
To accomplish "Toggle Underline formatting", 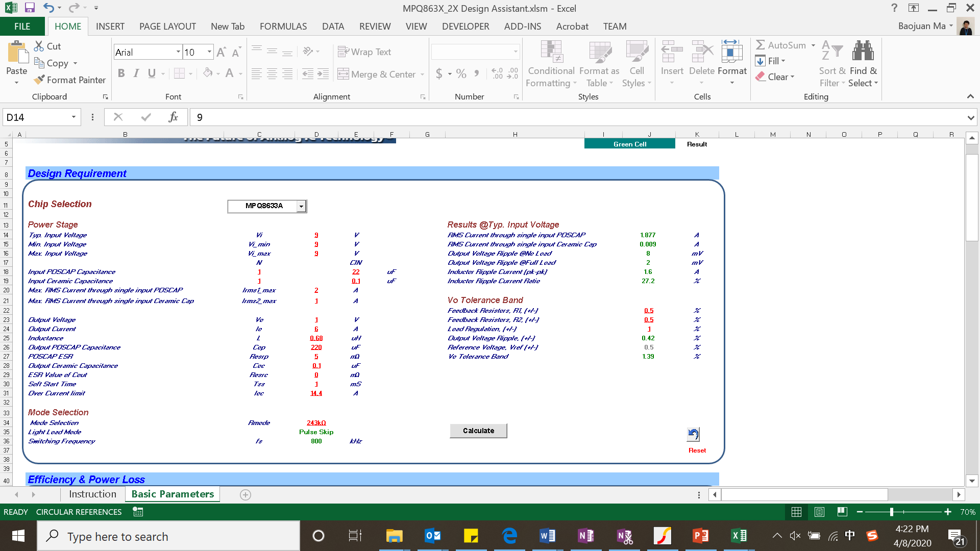I will tap(151, 73).
